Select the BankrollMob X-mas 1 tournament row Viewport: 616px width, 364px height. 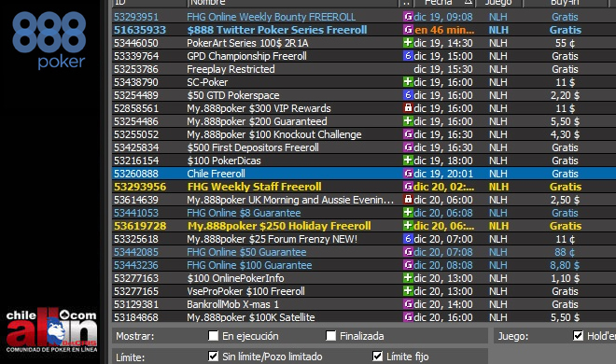364,304
